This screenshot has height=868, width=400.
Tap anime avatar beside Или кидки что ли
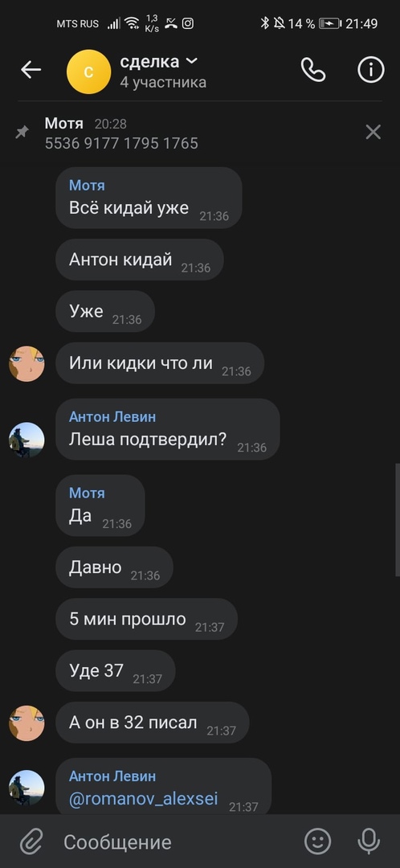pos(27,364)
